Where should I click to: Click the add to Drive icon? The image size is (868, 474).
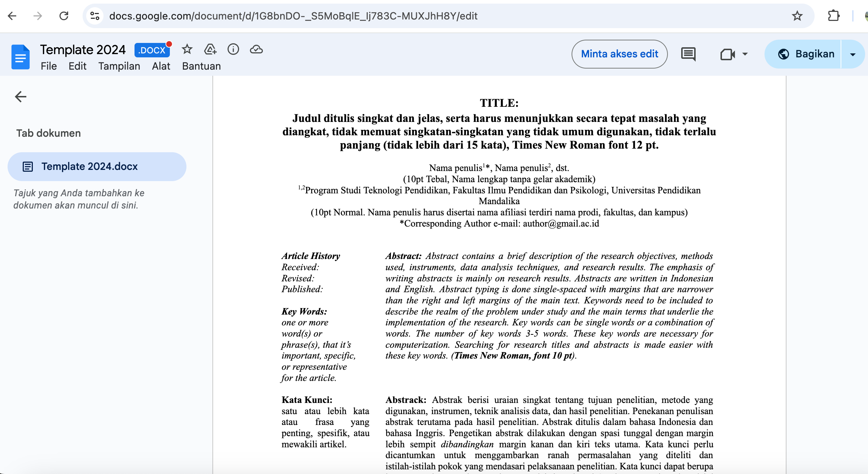point(210,49)
